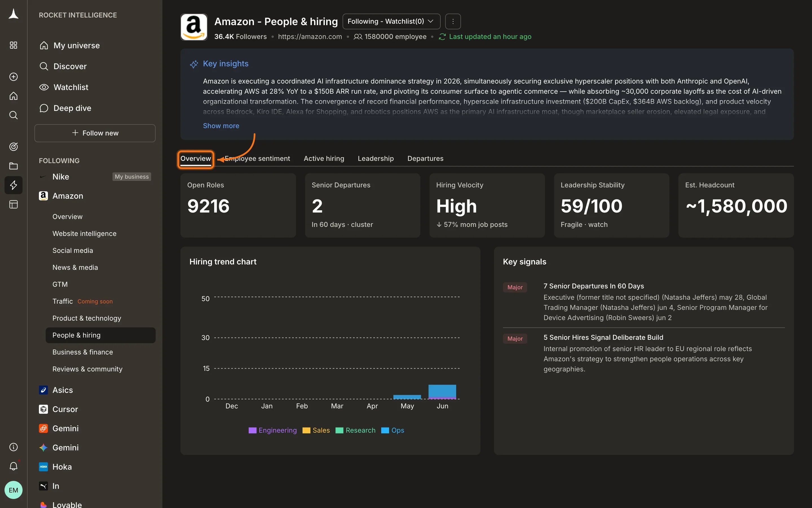This screenshot has width=812, height=508.
Task: Open the EM user avatar
Action: tap(14, 490)
